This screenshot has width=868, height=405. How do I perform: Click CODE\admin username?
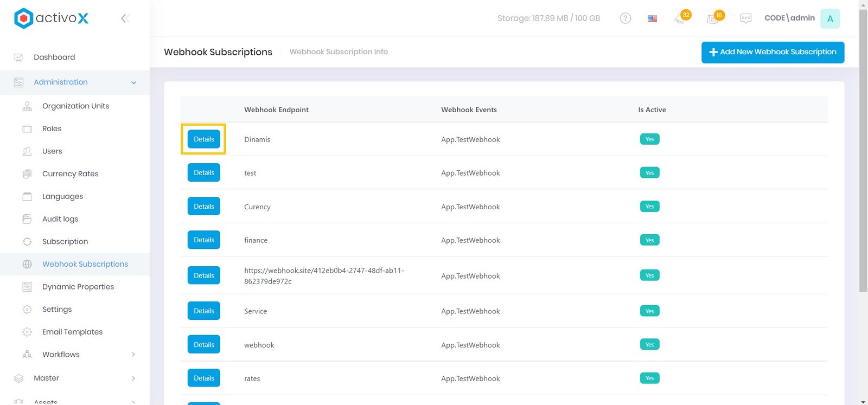(789, 18)
